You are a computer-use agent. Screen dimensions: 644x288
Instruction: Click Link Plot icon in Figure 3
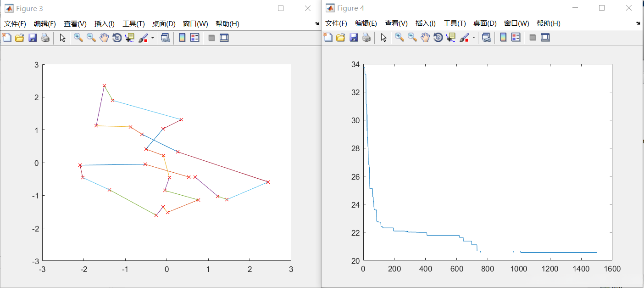166,38
